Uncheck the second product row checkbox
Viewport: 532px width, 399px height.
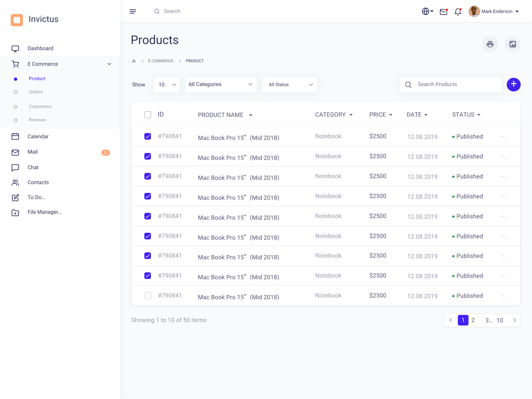tap(148, 156)
